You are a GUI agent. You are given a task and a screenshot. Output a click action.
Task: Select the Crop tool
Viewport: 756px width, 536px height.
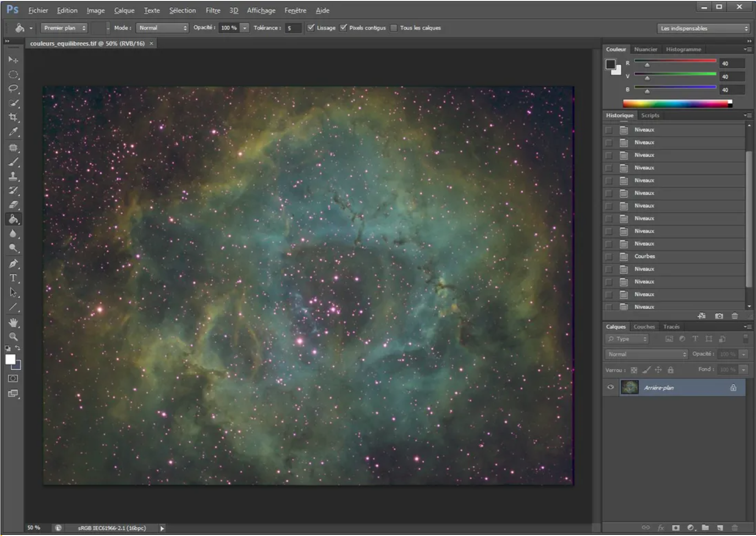coord(13,117)
